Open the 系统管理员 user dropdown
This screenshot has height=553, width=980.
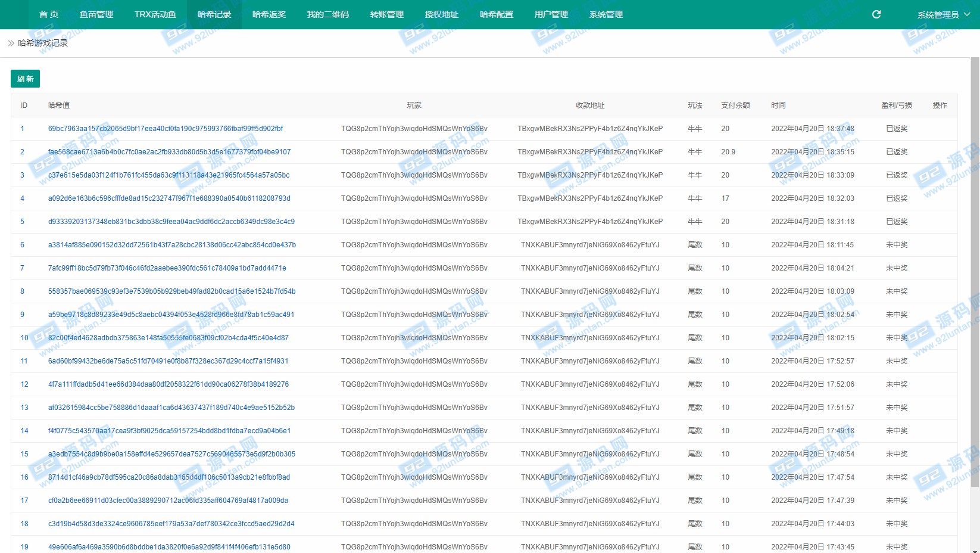[x=944, y=15]
